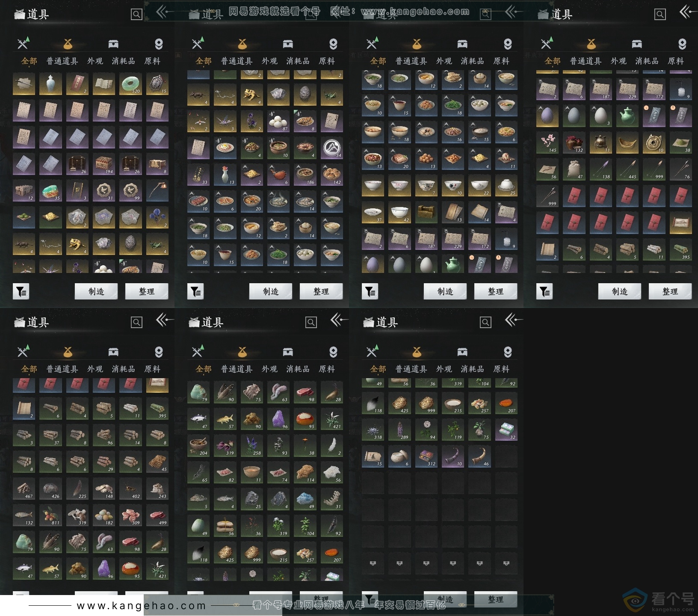
Task: Open the filter in the top-right panel
Action: coord(544,292)
